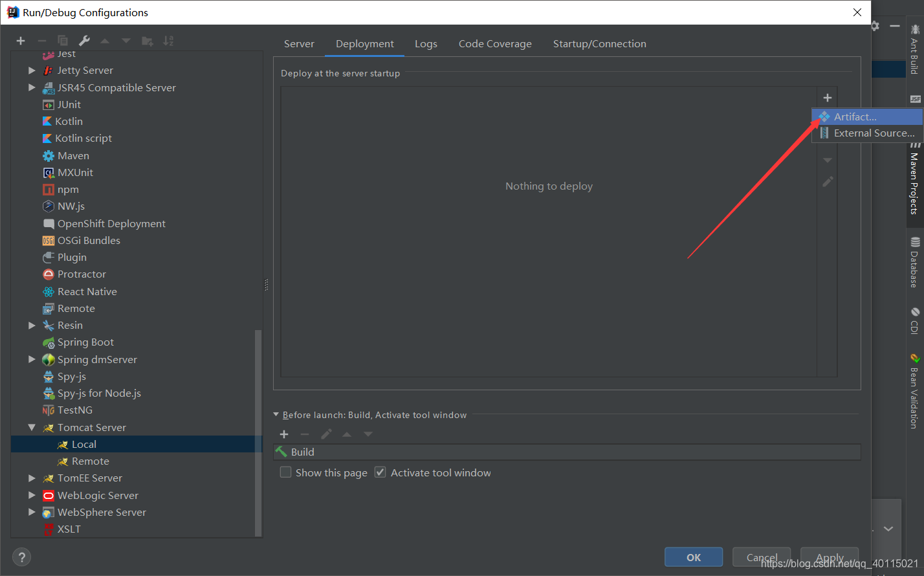Open the Database side panel
Screen dimensions: 924x576
(914, 263)
